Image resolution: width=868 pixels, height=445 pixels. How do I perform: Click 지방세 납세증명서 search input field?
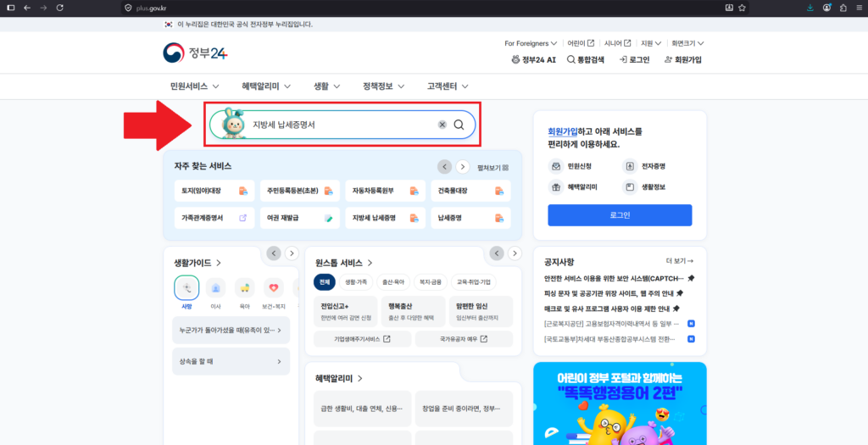pos(342,125)
